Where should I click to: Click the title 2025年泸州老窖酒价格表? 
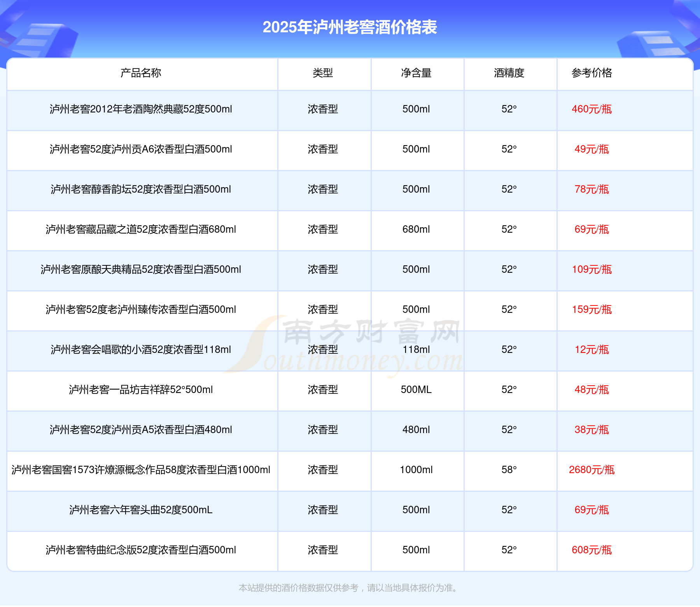pos(350,27)
